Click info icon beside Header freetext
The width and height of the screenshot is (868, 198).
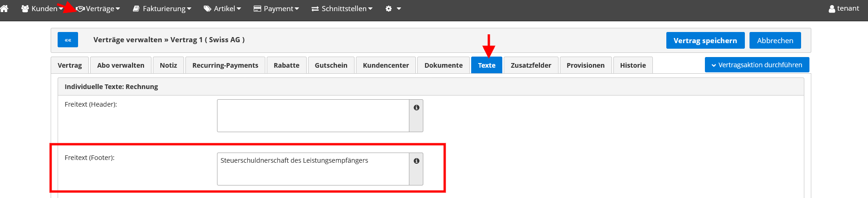[x=416, y=108]
